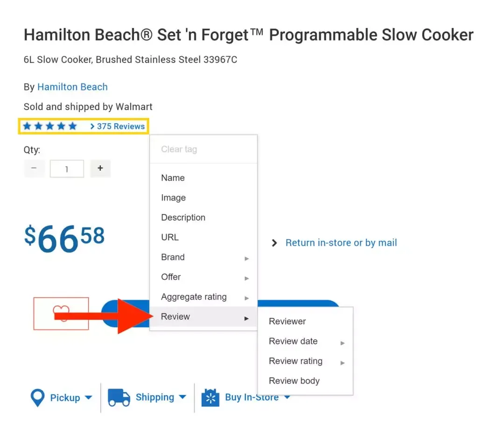Decrease quantity with the minus button
Image resolution: width=504 pixels, height=433 pixels.
pos(34,168)
